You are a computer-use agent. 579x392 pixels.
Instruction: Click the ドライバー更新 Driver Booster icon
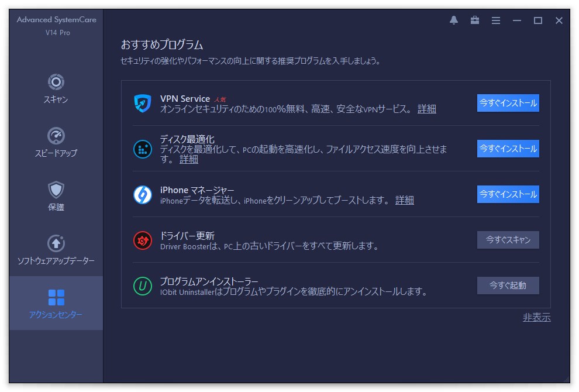[143, 240]
